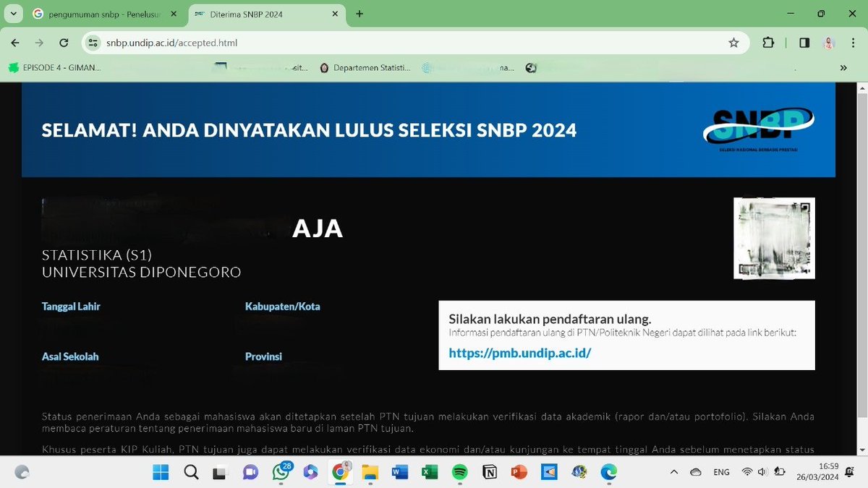Click the QR code image

tap(774, 238)
